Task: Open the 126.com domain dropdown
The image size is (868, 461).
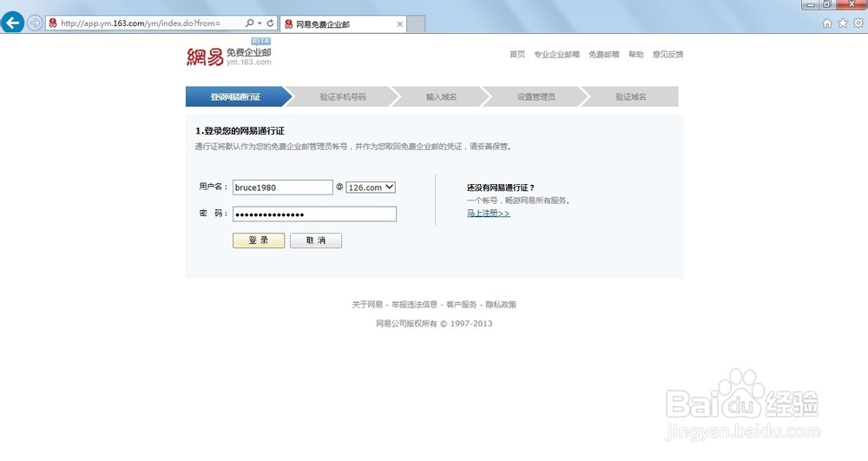Action: click(x=371, y=187)
